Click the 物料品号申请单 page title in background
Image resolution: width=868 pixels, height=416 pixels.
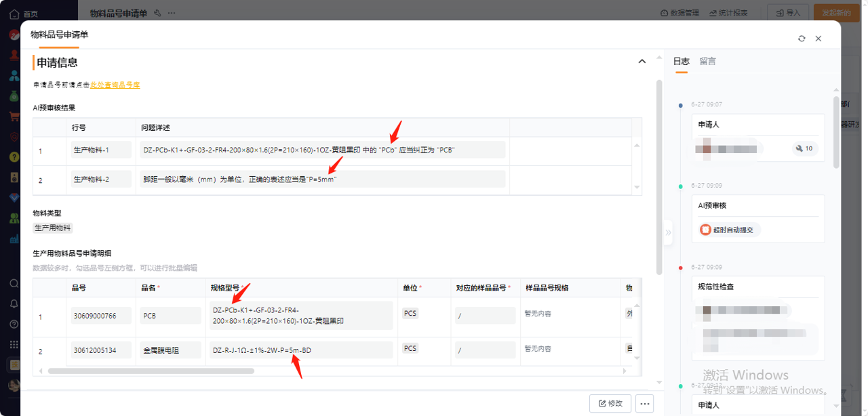click(x=119, y=13)
